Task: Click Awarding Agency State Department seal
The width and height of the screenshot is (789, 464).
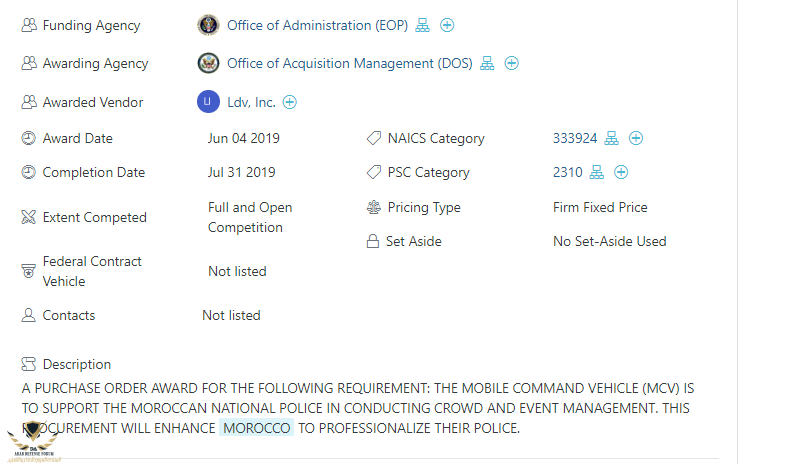Action: click(x=208, y=63)
